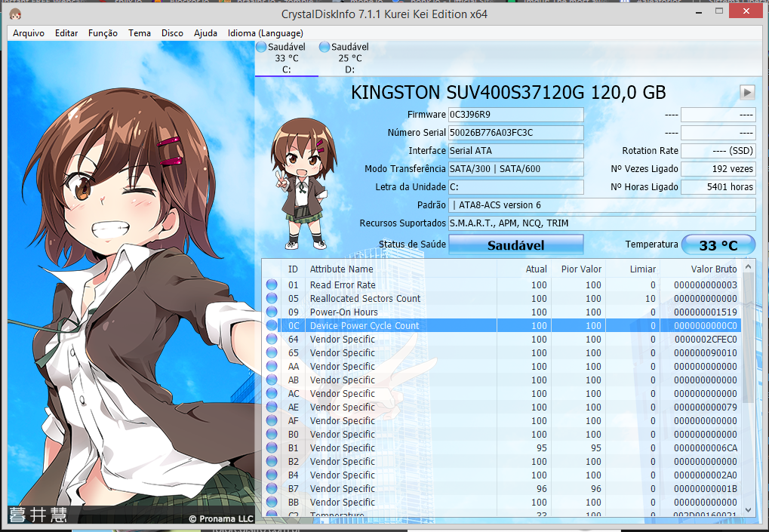Select the Read Error Rate row
This screenshot has width=769, height=532.
pyautogui.click(x=502, y=285)
